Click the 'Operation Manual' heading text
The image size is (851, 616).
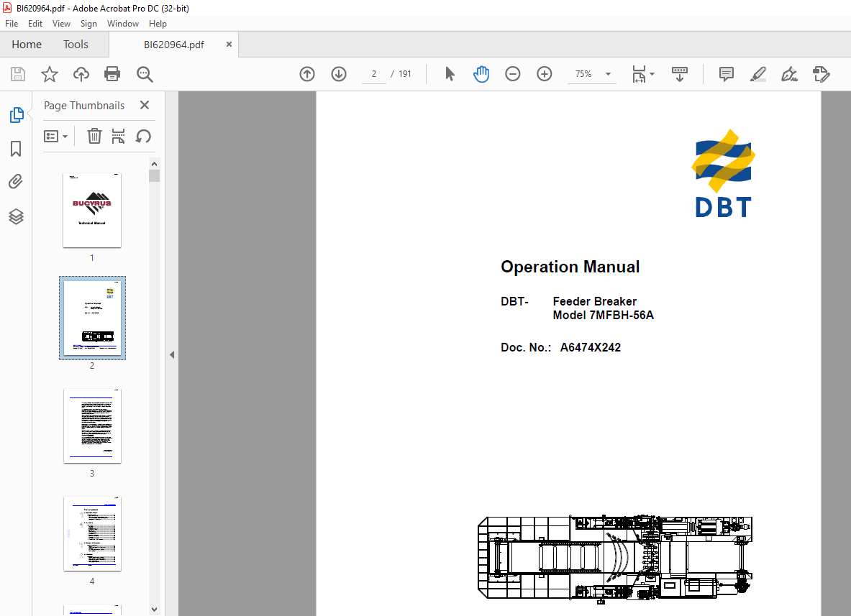(570, 267)
